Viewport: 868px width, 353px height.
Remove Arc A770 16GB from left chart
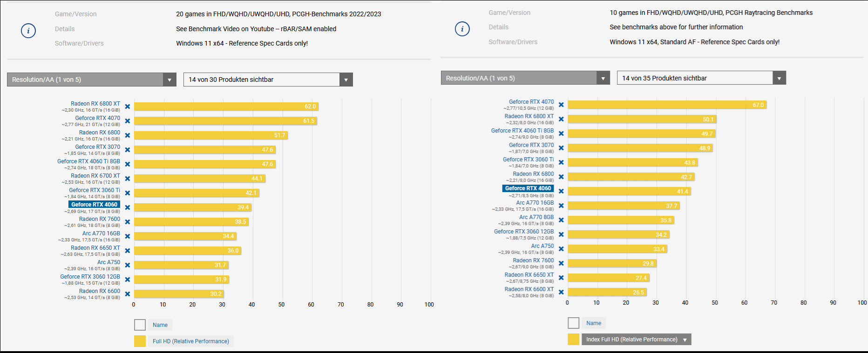[x=128, y=236]
